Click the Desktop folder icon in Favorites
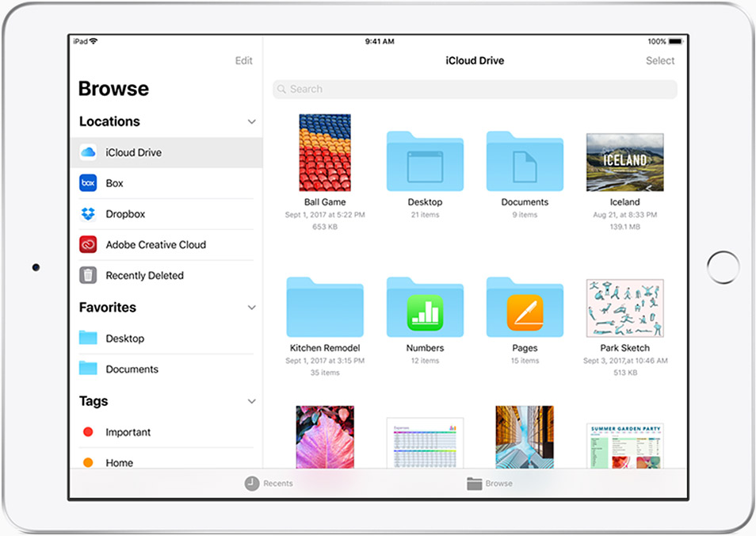The height and width of the screenshot is (536, 756). (x=88, y=338)
